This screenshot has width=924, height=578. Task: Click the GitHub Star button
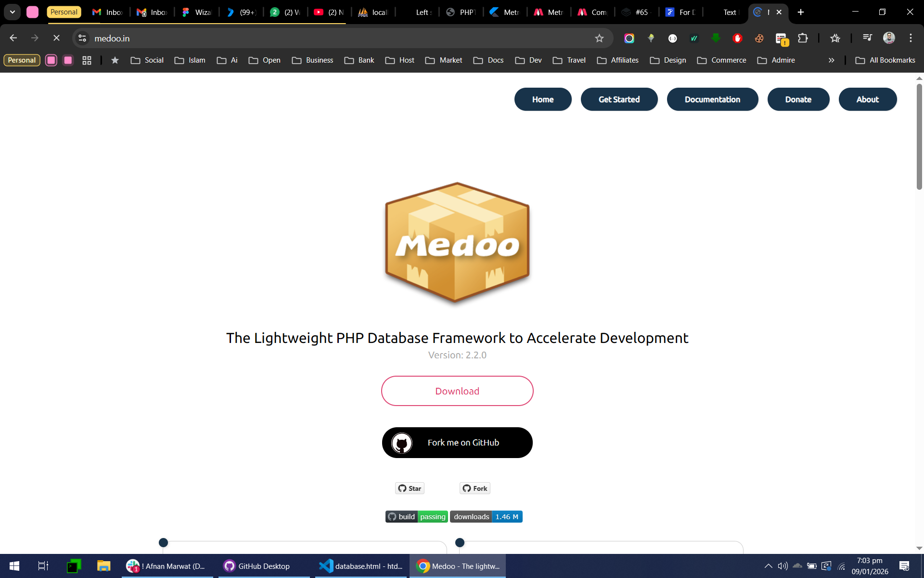pos(410,488)
